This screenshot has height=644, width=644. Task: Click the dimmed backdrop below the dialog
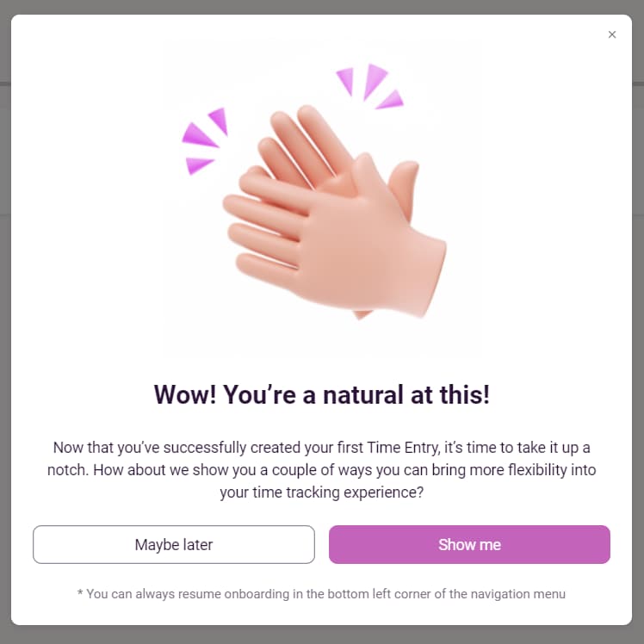[322, 635]
